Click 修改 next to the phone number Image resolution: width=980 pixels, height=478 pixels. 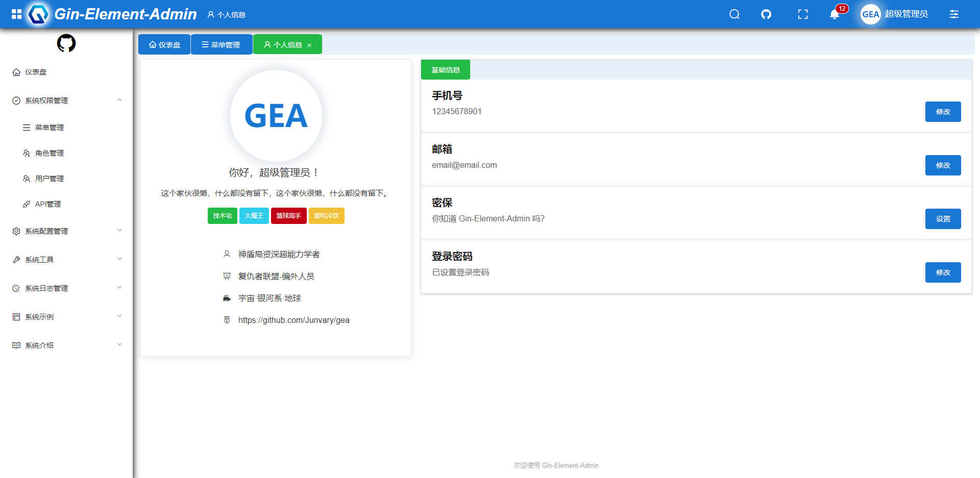tap(943, 112)
